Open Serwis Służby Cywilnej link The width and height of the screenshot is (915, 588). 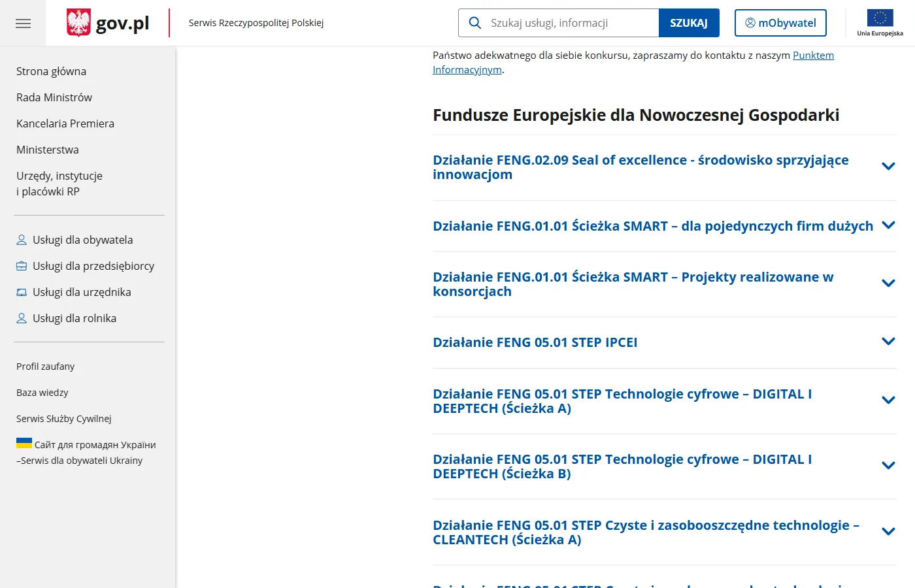64,419
